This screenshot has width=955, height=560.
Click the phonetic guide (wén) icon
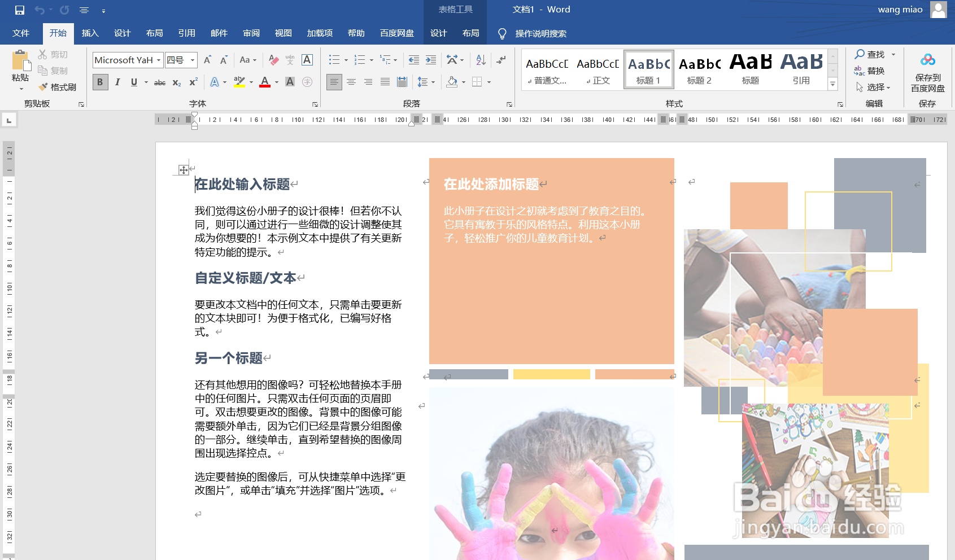pyautogui.click(x=290, y=60)
